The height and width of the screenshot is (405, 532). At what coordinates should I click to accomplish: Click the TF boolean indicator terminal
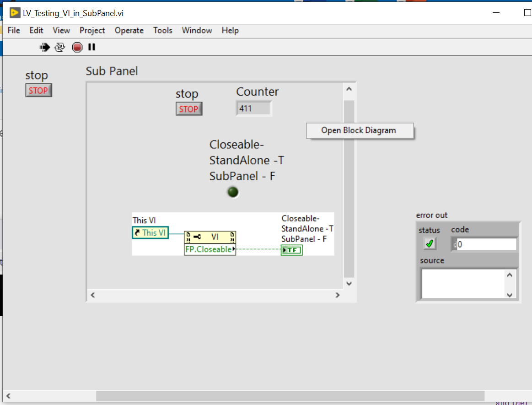291,250
